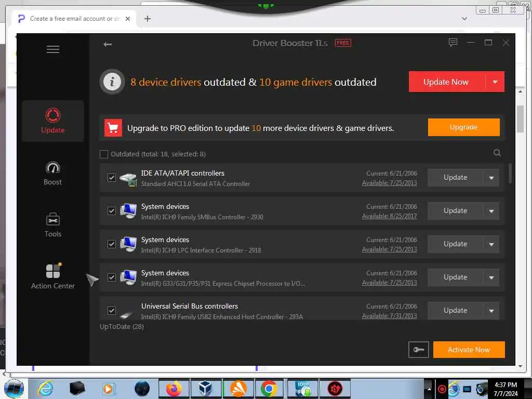Launch Internet Explorer from taskbar

point(45,389)
